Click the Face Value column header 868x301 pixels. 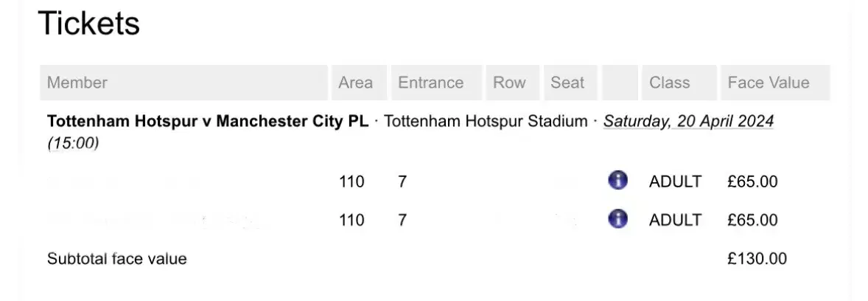pyautogui.click(x=775, y=83)
